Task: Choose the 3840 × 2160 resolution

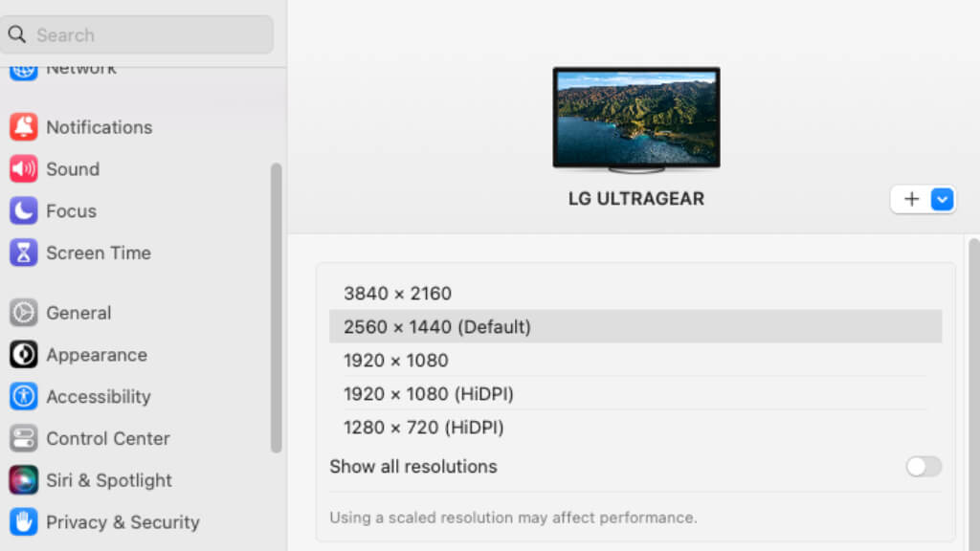Action: pos(635,293)
